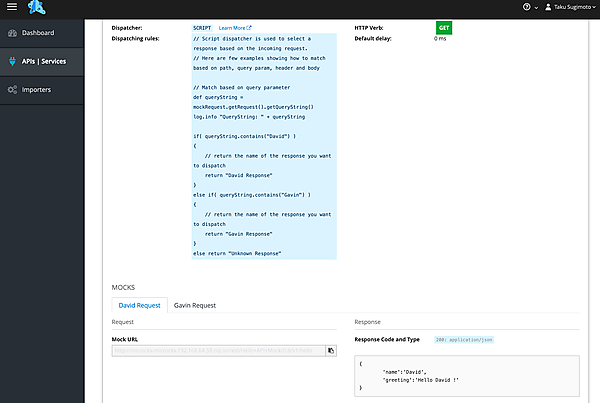Image resolution: width=600 pixels, height=403 pixels.
Task: Switch to the Gavin Request tab
Action: (x=195, y=304)
